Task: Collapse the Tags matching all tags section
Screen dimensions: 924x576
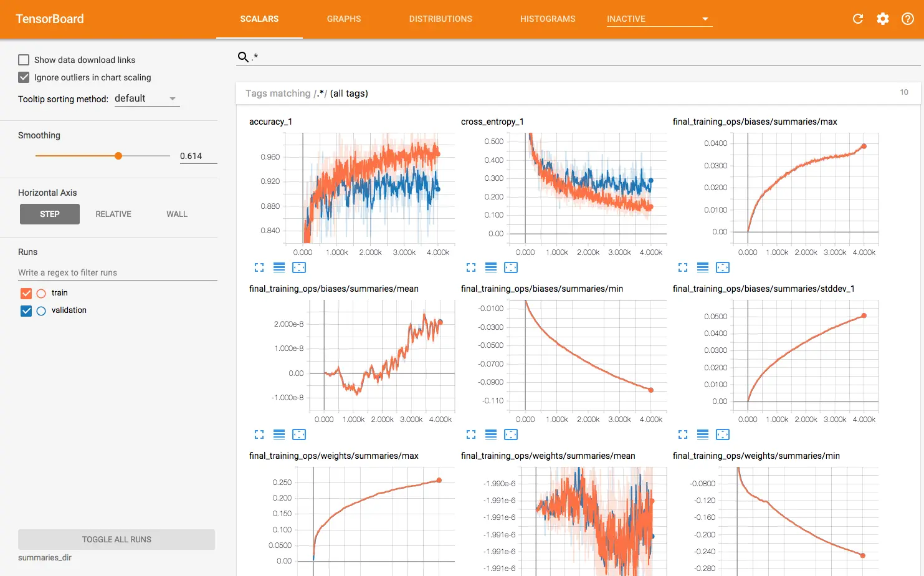Action: coord(578,93)
